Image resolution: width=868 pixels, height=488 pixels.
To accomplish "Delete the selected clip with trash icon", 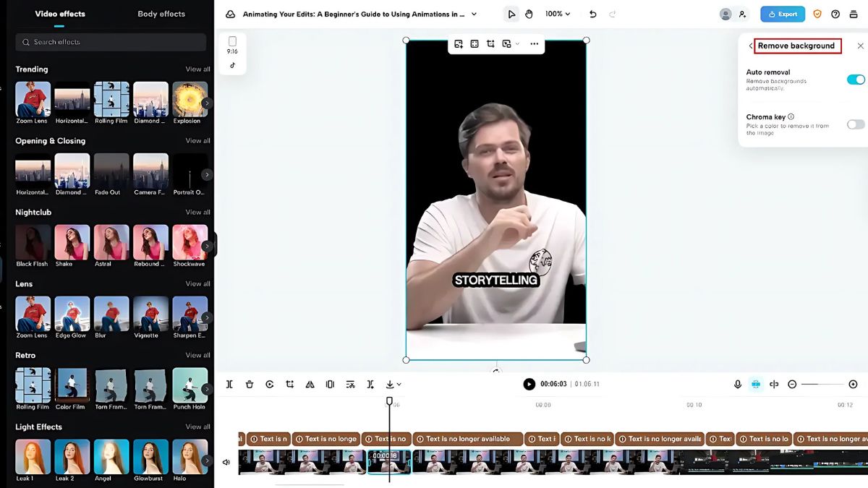I will [x=250, y=385].
